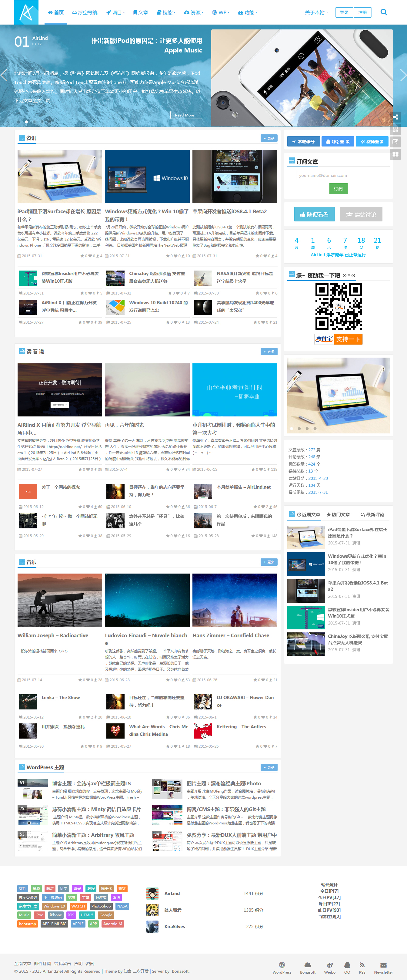
Task: Click the 注册 button
Action: (362, 12)
